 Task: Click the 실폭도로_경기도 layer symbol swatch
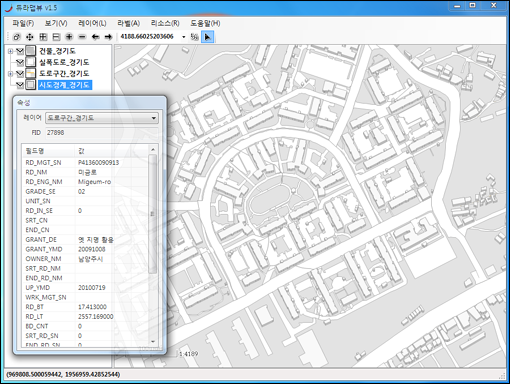pyautogui.click(x=31, y=62)
